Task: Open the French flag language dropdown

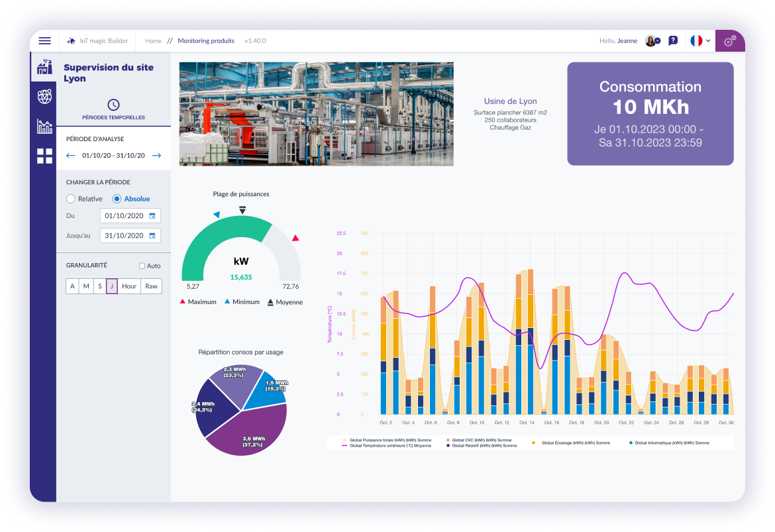Action: (x=697, y=40)
